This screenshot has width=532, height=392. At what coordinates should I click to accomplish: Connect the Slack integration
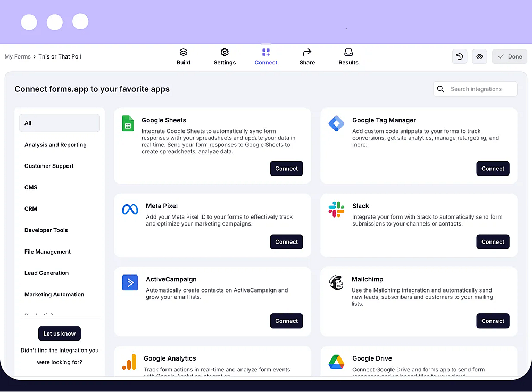tap(493, 242)
